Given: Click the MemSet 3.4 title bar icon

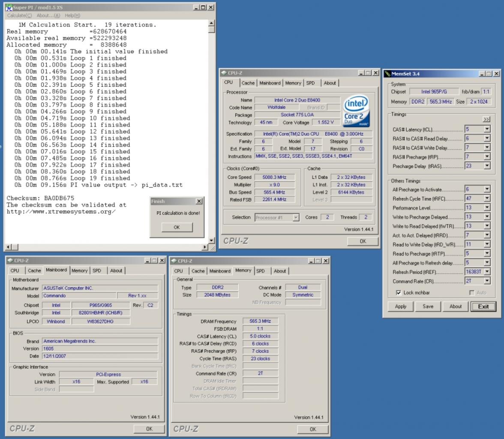Looking at the screenshot, I should 387,74.
